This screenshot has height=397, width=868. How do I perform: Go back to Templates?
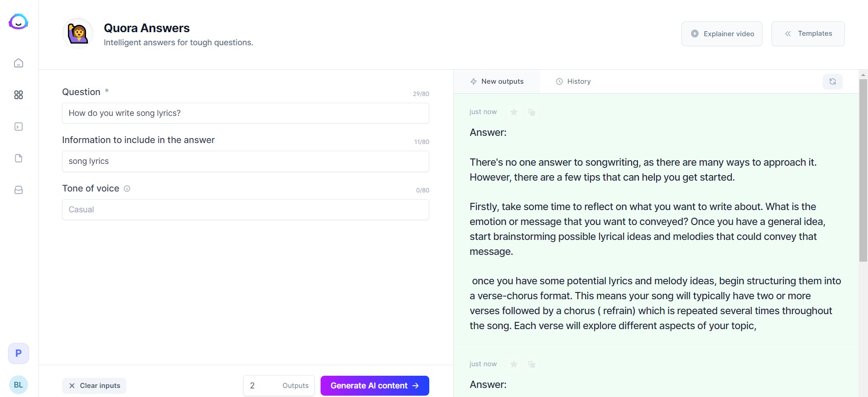(x=808, y=33)
